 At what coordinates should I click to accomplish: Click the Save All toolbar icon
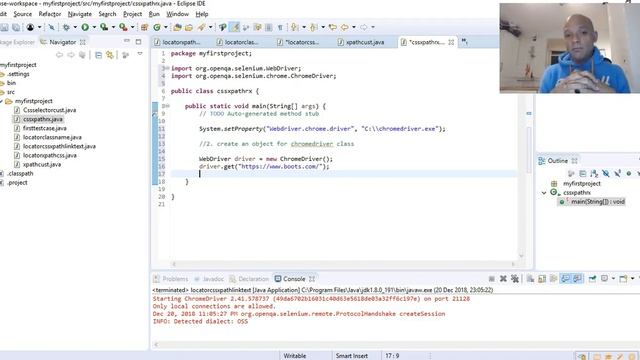(16, 27)
